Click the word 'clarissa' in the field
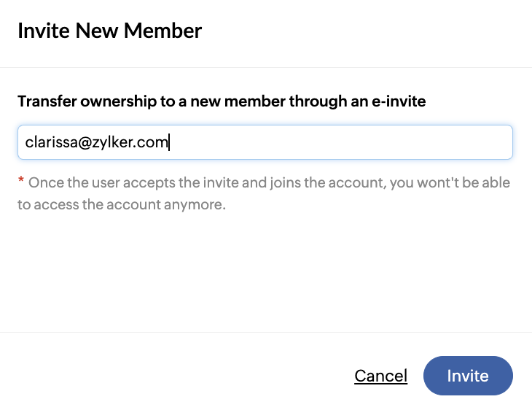532x410 pixels. tap(52, 142)
